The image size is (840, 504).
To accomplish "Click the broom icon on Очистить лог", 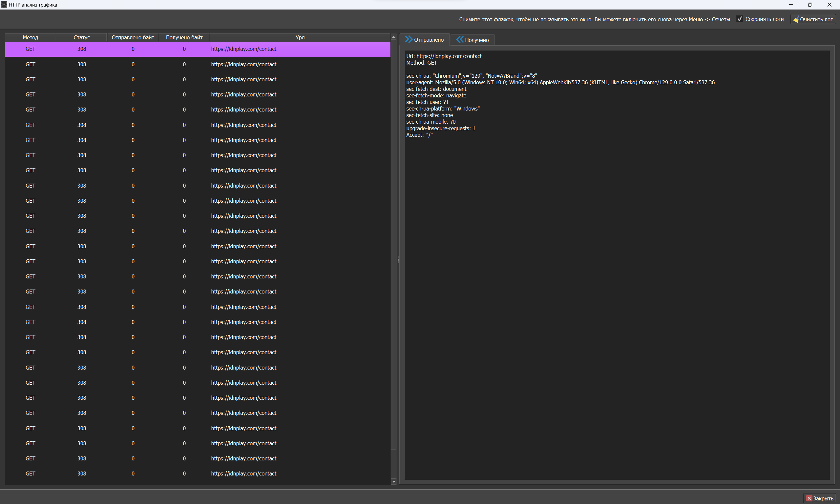I will pyautogui.click(x=795, y=19).
